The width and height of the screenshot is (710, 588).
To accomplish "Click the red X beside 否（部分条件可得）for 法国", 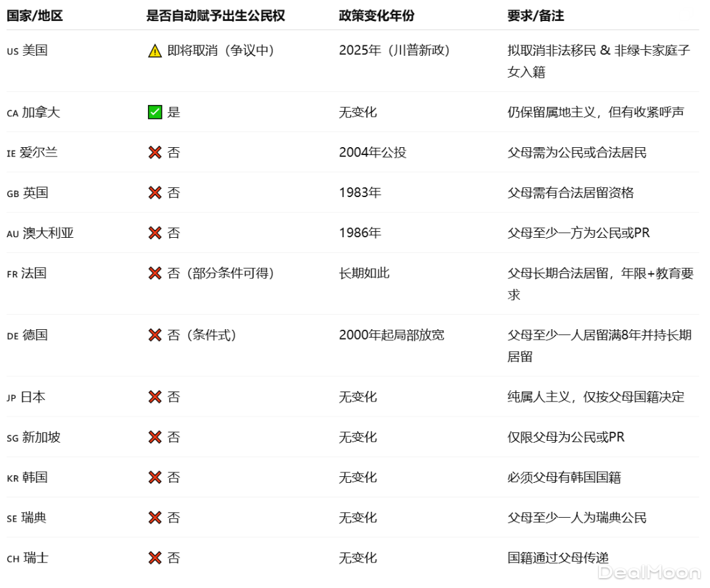I will pos(155,273).
